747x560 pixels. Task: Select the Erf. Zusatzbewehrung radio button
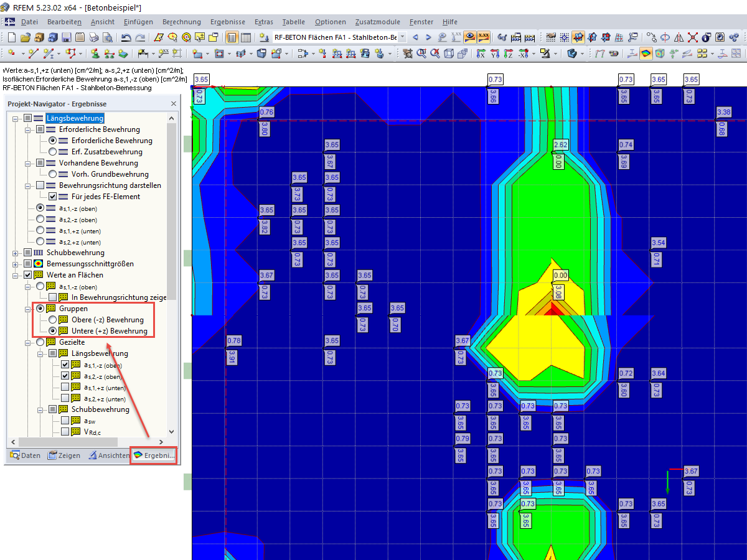[x=53, y=152]
